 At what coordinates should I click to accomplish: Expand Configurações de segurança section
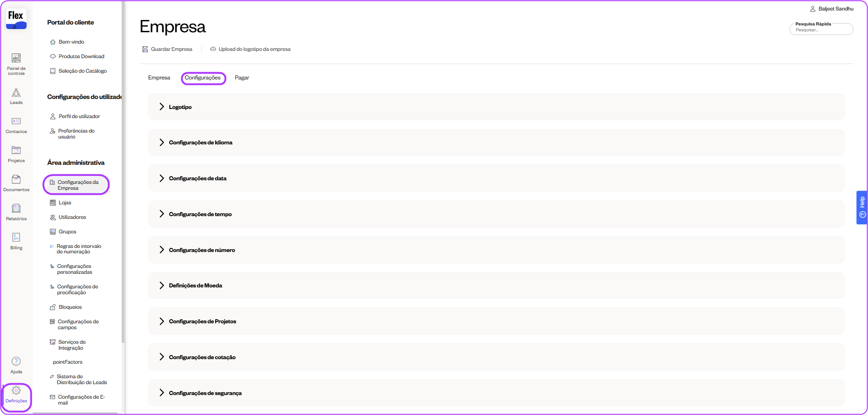pos(205,393)
